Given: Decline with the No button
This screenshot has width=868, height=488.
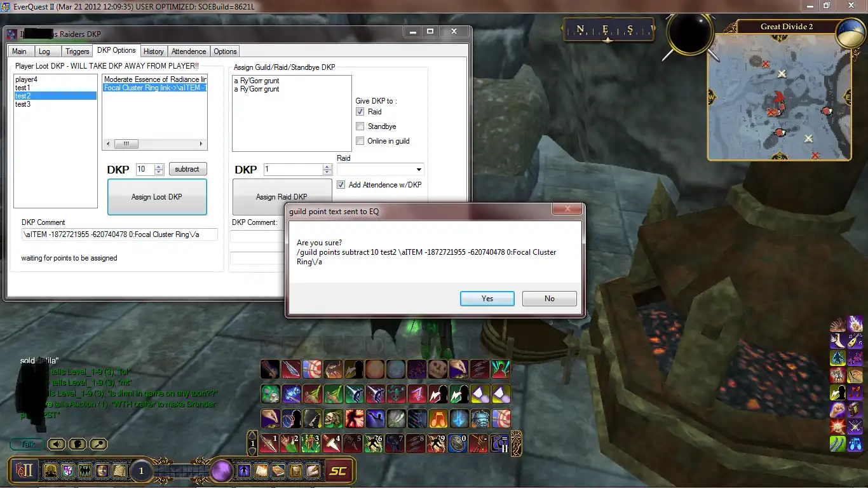Looking at the screenshot, I should (x=550, y=299).
